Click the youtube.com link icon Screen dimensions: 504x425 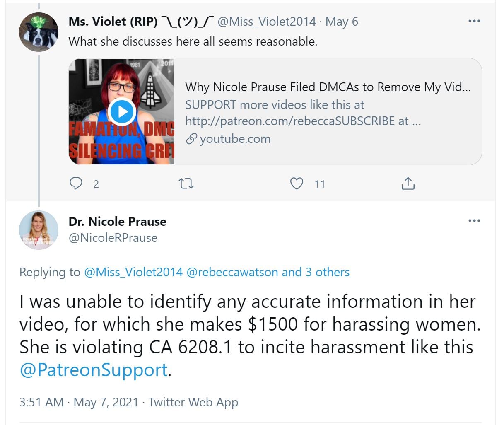coord(191,139)
